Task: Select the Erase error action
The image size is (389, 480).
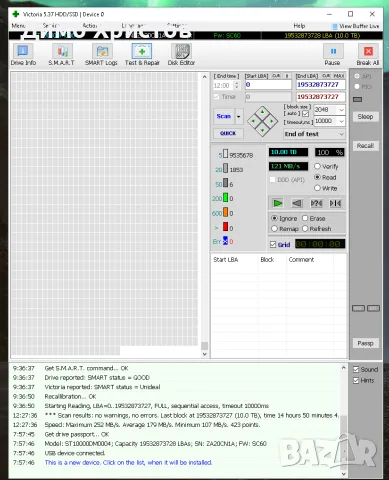Action: tap(305, 218)
